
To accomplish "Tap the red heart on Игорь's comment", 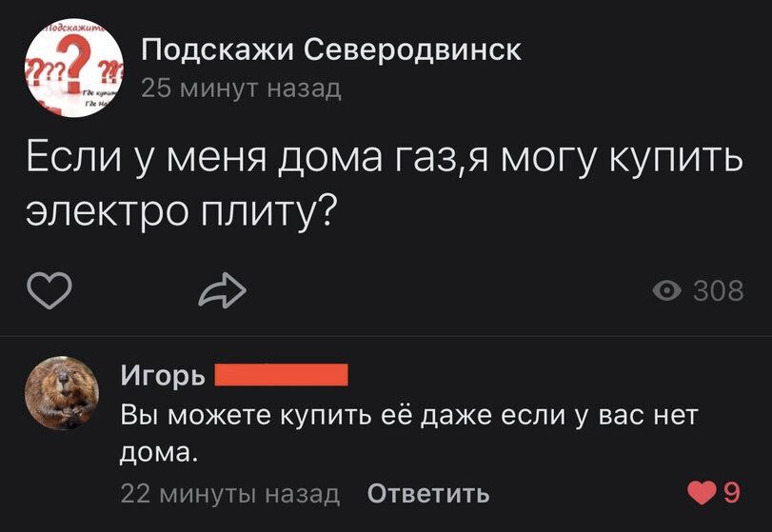I will click(x=701, y=493).
